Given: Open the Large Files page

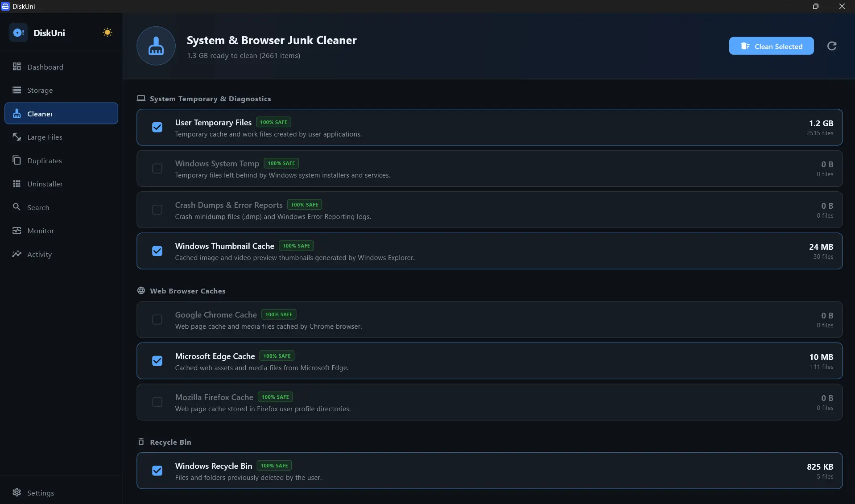Looking at the screenshot, I should pos(61,137).
